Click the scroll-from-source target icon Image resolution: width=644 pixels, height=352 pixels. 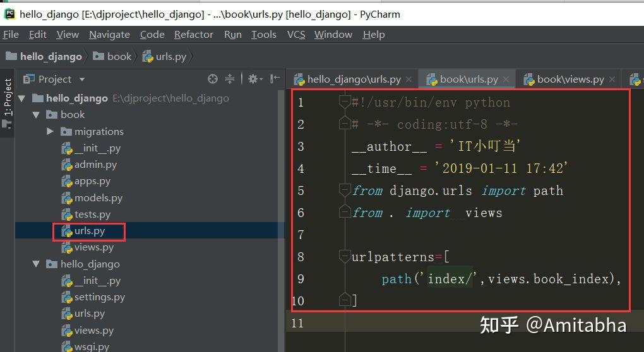point(212,79)
